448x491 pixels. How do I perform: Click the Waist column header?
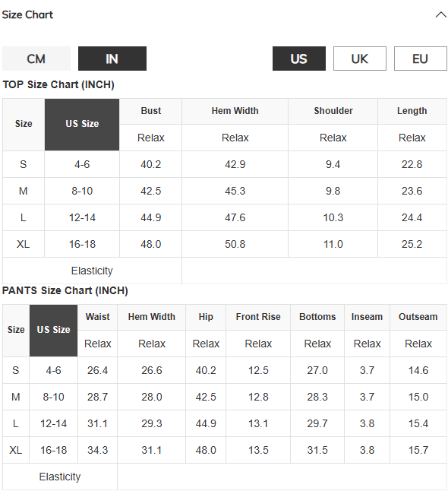click(98, 317)
